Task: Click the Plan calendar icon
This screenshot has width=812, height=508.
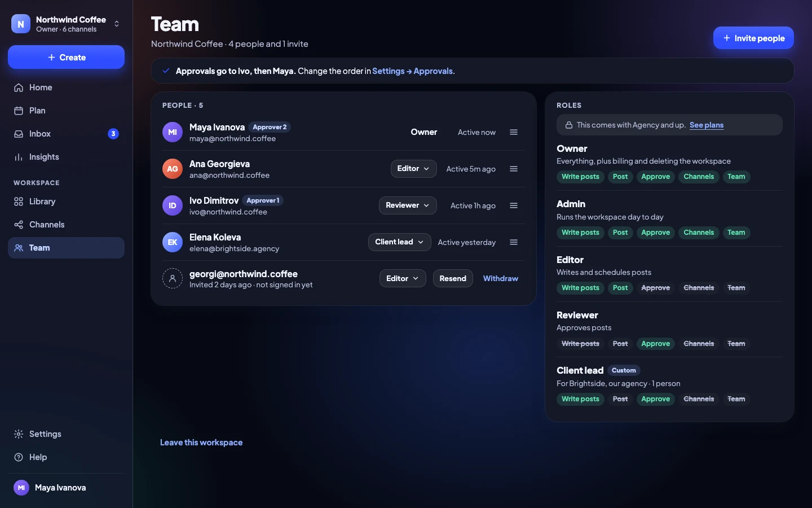Action: click(19, 111)
